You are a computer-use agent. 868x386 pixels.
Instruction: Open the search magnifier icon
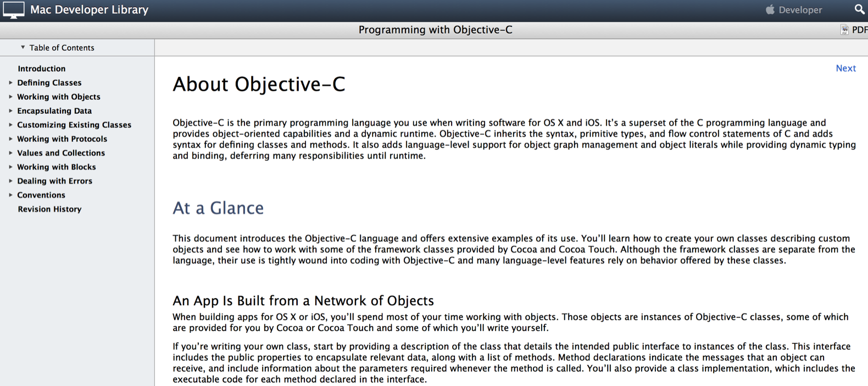click(x=859, y=9)
